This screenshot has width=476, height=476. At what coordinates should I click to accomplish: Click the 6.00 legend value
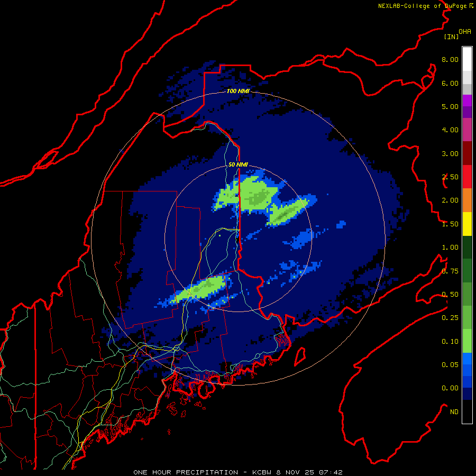point(450,83)
